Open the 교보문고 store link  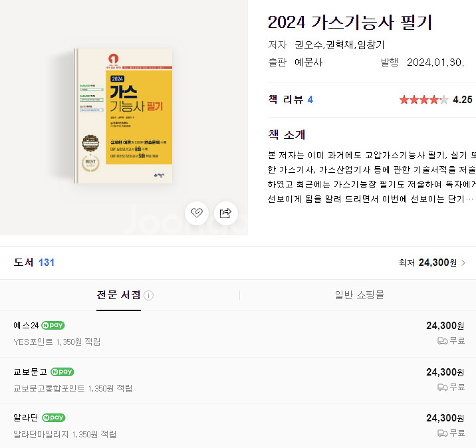31,372
